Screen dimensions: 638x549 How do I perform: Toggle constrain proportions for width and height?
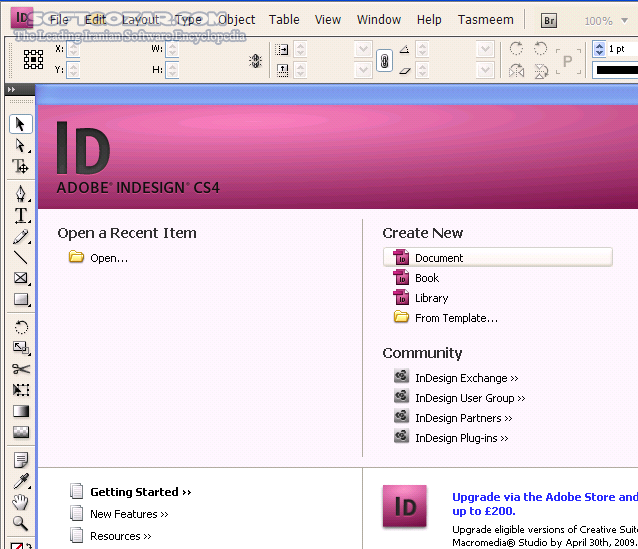(255, 61)
